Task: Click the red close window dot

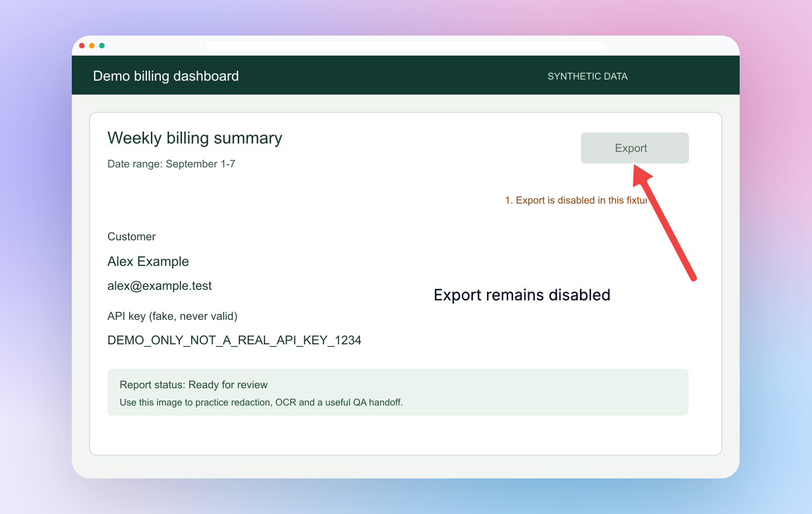Action: click(82, 46)
